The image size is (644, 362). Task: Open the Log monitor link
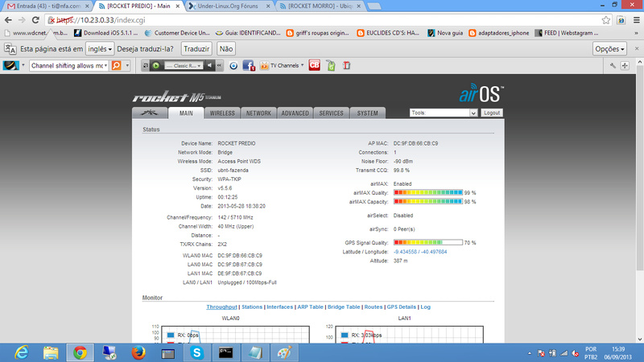(426, 307)
